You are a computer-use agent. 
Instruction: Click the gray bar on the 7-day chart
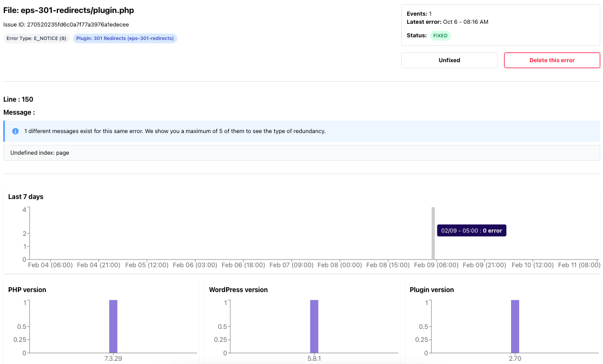(433, 233)
